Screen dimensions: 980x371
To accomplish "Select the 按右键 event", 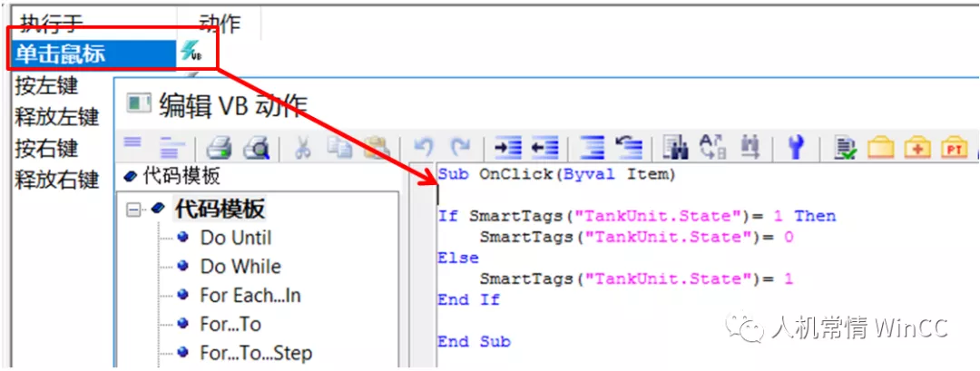I will point(46,148).
